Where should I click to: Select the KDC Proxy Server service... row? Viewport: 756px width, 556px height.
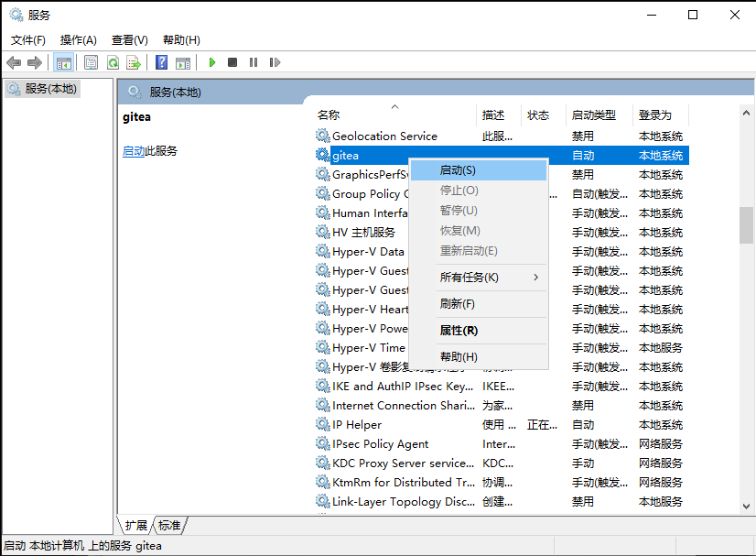point(502,463)
